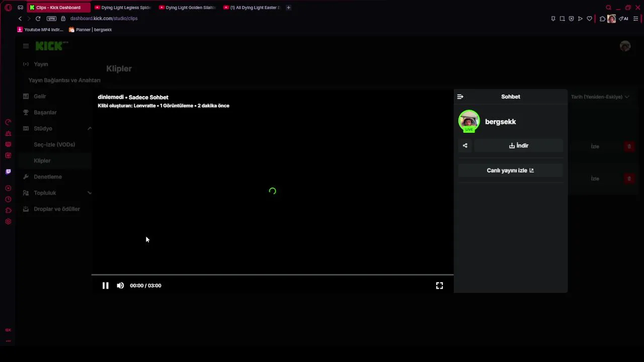Open the history clock icon in sidebar
This screenshot has width=644, height=362.
(x=8, y=199)
